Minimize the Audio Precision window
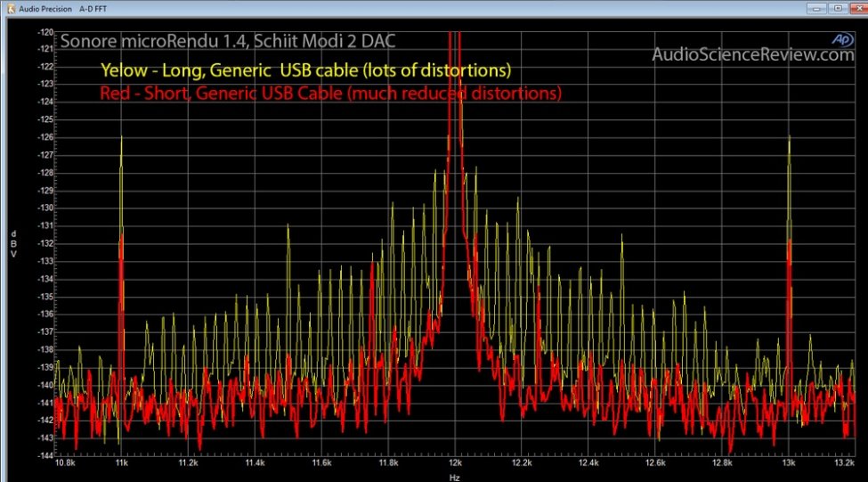Viewport: 868px width, 482px height. [816, 8]
